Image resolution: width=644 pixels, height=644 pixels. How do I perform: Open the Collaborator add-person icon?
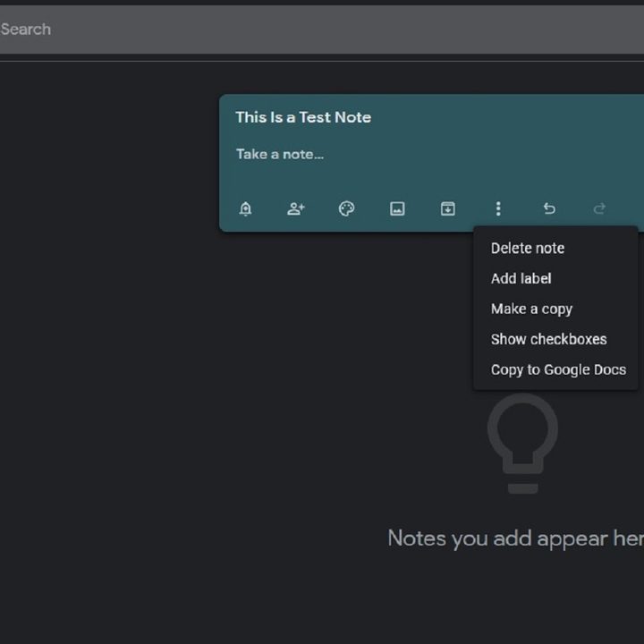[296, 208]
